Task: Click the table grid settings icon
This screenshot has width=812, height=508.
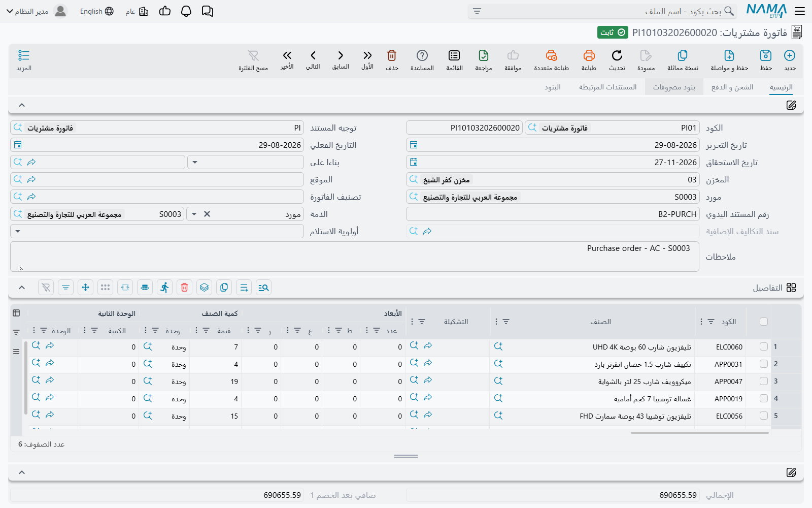Action: 16,313
